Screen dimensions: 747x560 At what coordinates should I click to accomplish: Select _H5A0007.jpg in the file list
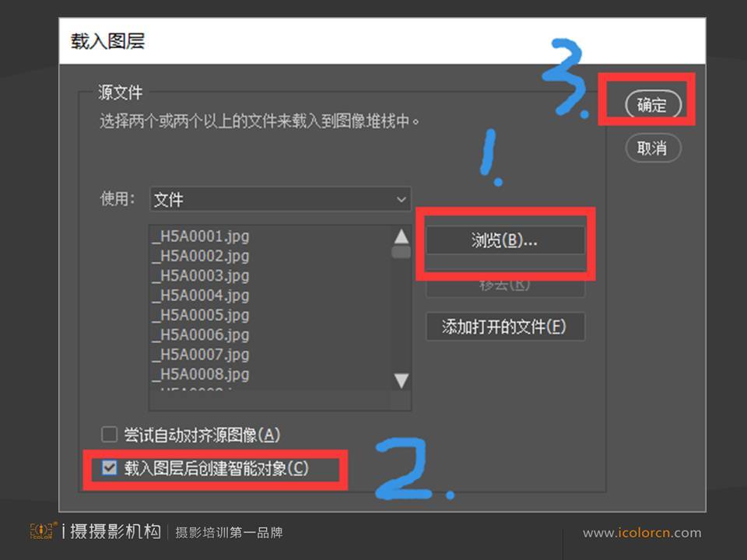tap(201, 355)
